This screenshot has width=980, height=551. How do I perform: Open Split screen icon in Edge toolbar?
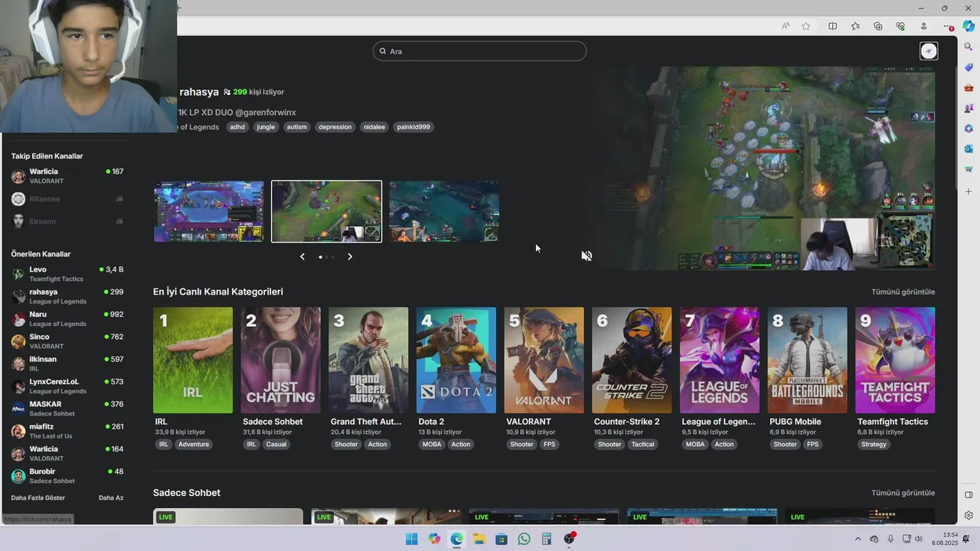(x=833, y=26)
